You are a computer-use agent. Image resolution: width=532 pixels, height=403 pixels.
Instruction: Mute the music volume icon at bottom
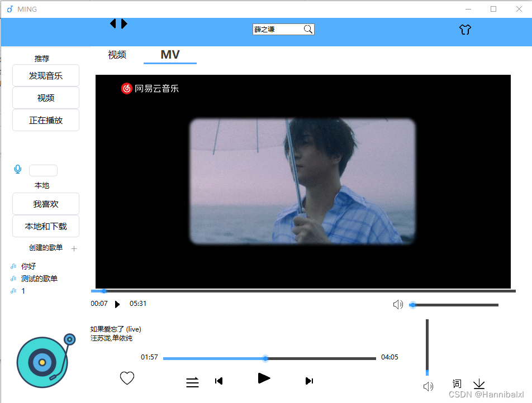click(x=428, y=386)
